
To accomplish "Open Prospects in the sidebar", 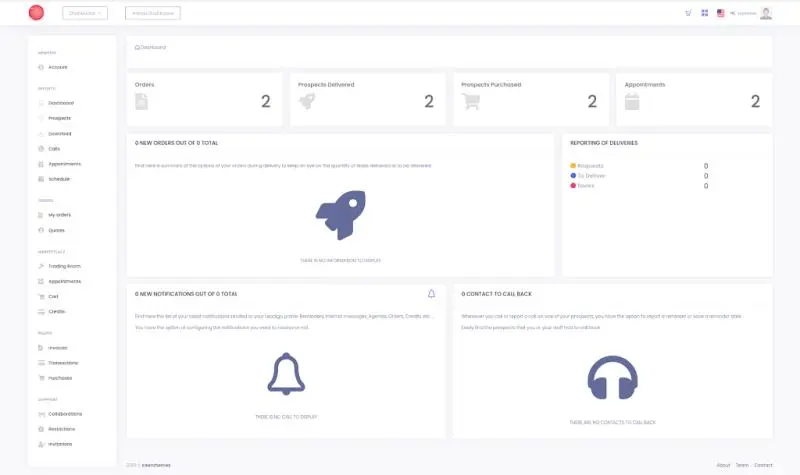I will (60, 118).
